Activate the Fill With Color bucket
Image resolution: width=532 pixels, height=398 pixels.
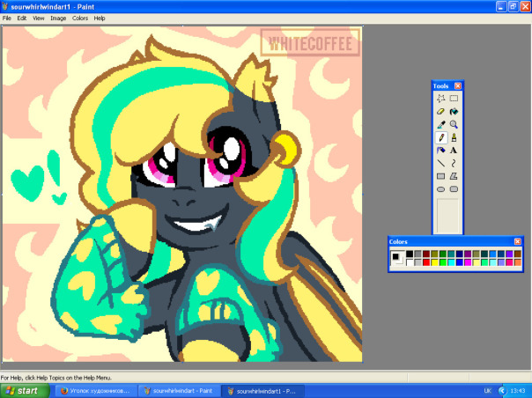point(454,111)
